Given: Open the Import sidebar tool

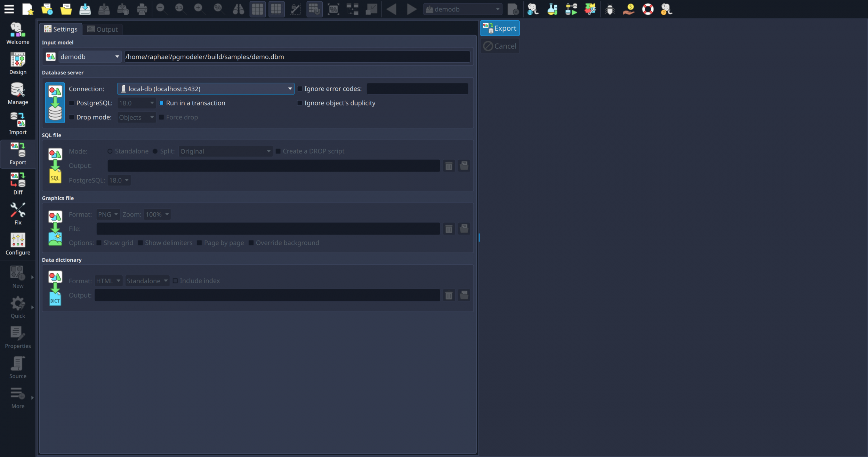Looking at the screenshot, I should point(18,124).
